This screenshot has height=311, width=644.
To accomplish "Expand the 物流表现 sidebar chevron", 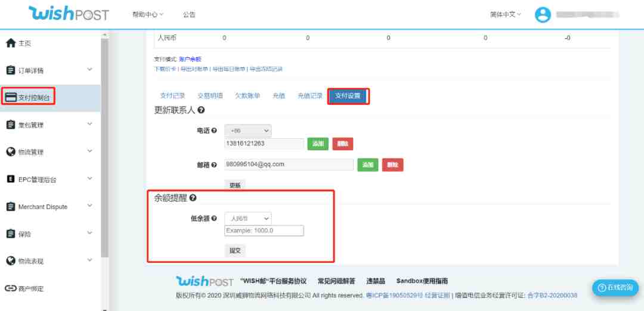I will click(90, 260).
